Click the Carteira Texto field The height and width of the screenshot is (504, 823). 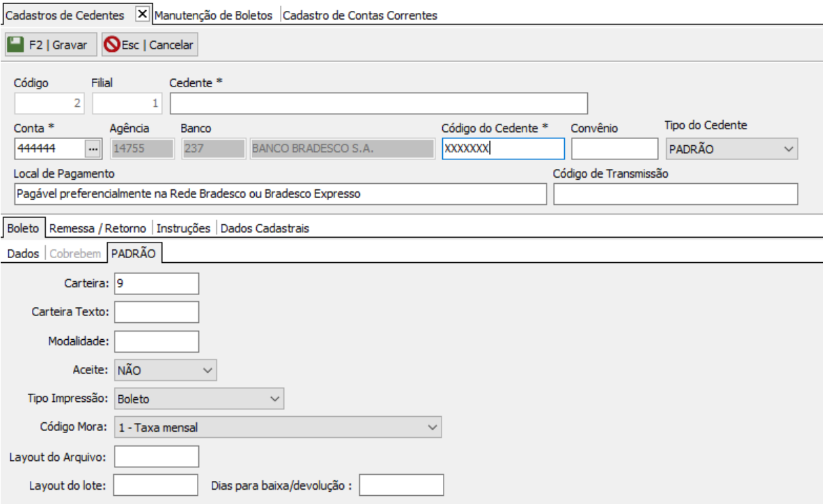tap(156, 312)
